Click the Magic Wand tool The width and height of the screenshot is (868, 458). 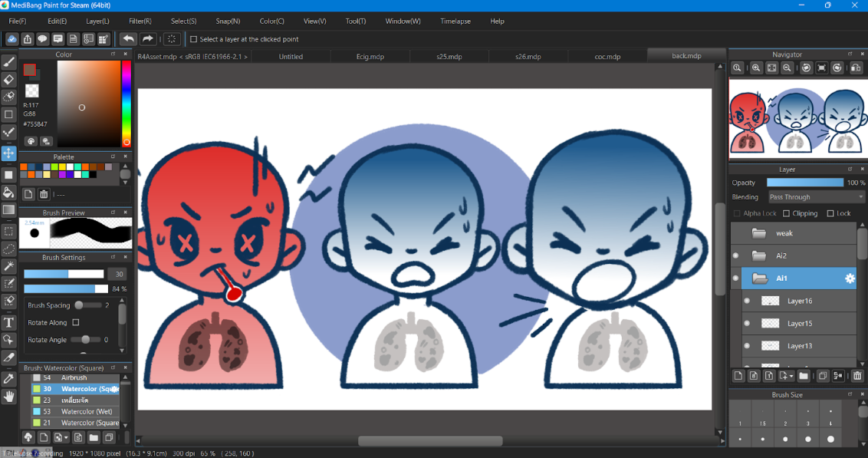click(x=9, y=266)
